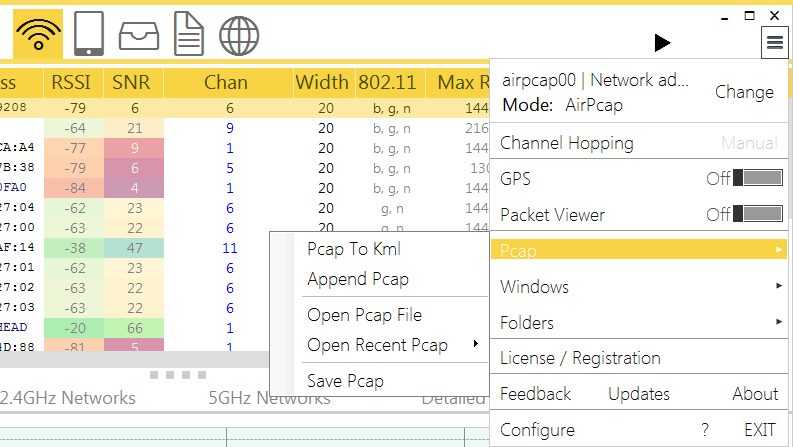Sort by Width column header
The image size is (793, 447).
322,82
